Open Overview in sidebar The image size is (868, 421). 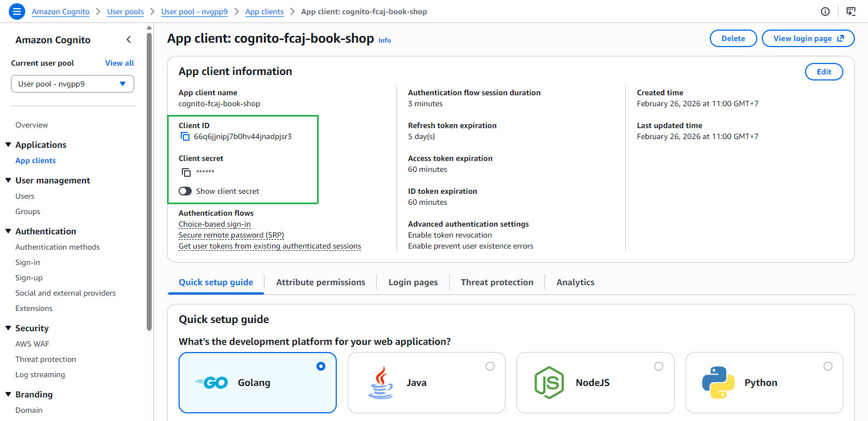[32, 125]
